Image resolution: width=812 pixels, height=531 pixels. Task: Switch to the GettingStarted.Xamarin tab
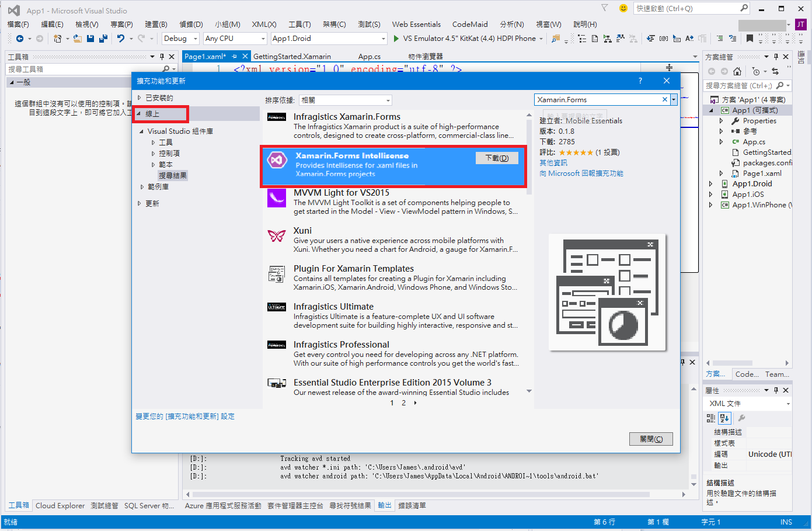click(292, 56)
